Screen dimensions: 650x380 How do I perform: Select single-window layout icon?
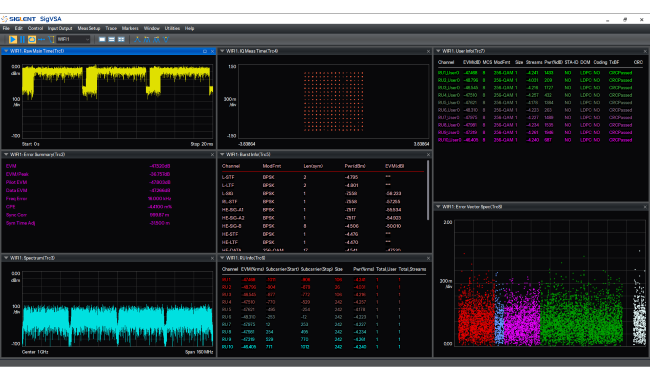coord(102,39)
